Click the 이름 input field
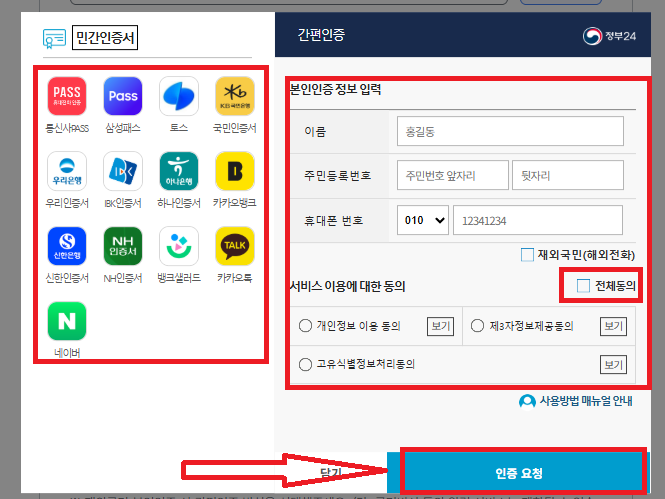 pos(510,131)
